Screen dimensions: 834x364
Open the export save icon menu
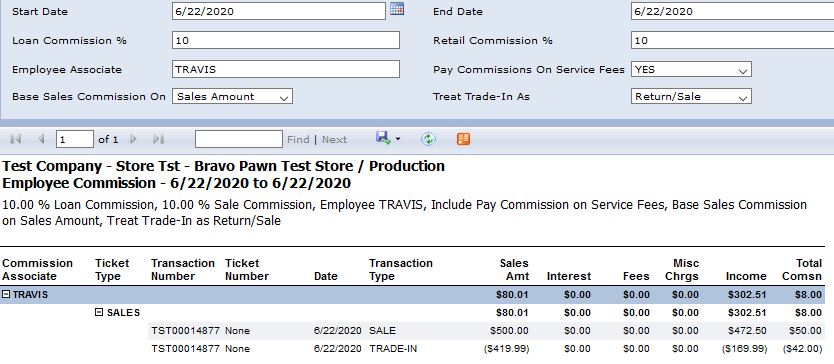click(x=388, y=139)
